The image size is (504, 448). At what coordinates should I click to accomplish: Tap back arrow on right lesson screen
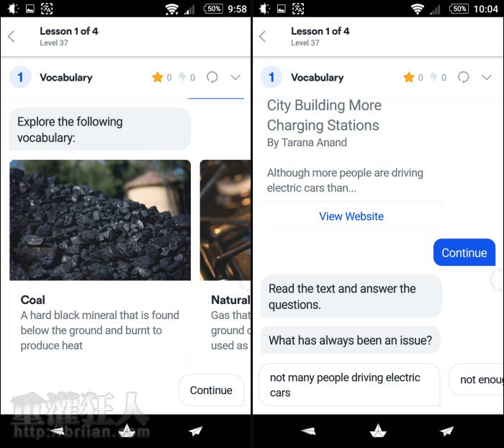coord(263,36)
